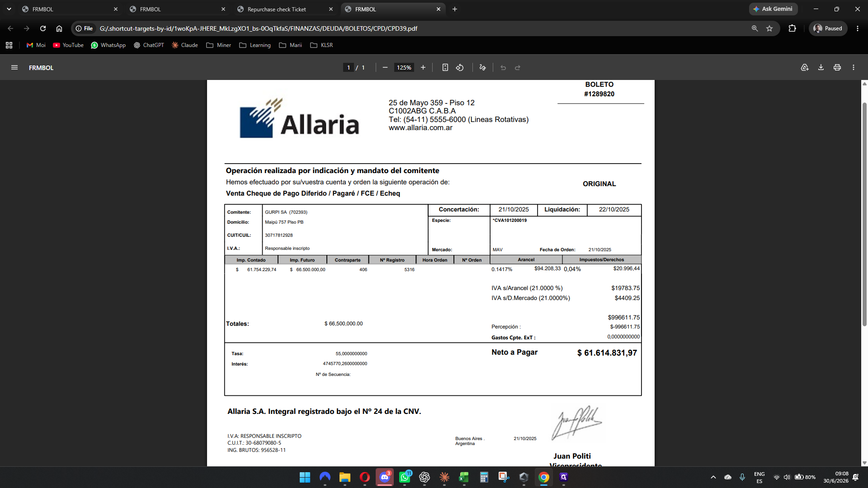Open Excel from the taskbar
This screenshot has width=868, height=488.
click(x=464, y=477)
